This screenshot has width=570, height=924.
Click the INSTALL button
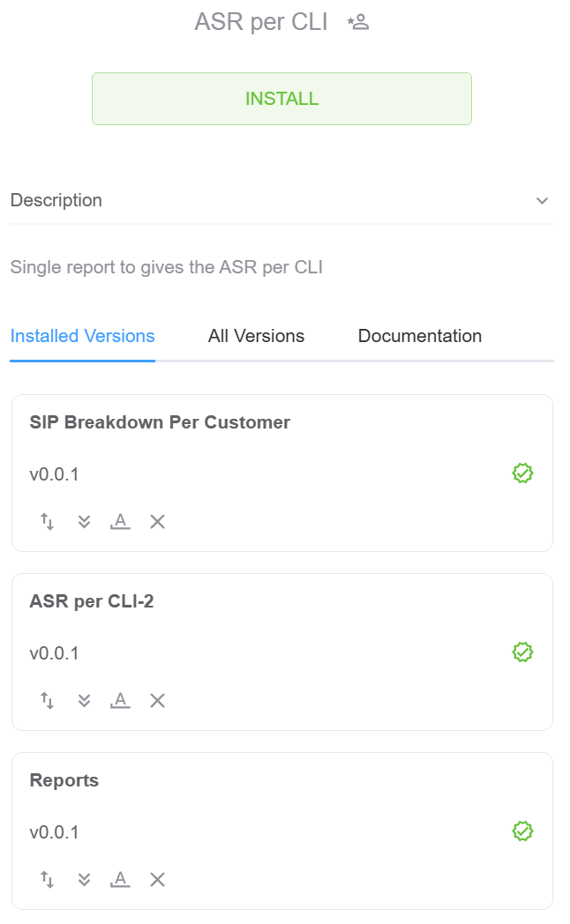(x=281, y=99)
